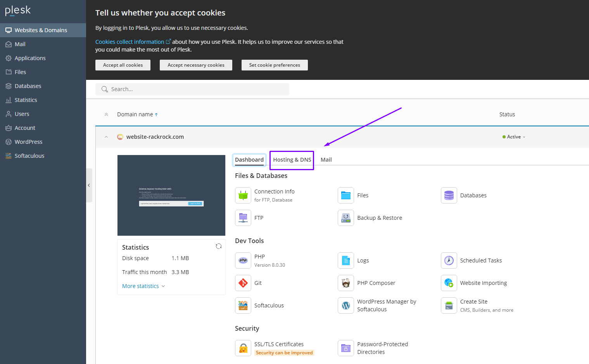Open the Databases icon in Files & Databases

point(449,195)
